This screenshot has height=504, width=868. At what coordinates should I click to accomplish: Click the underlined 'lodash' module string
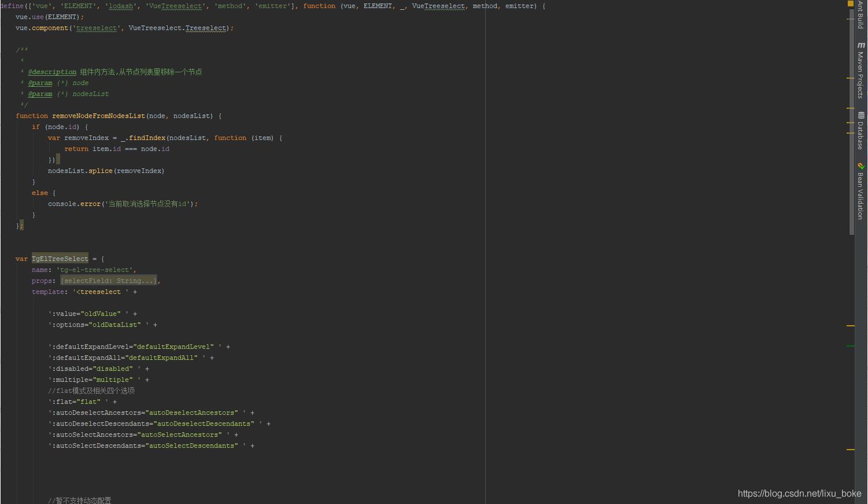(121, 6)
